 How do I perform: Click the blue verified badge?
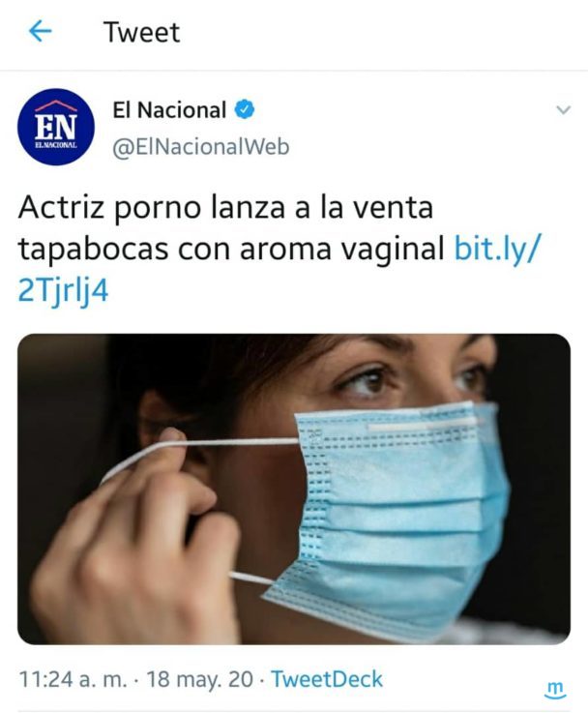tap(245, 109)
